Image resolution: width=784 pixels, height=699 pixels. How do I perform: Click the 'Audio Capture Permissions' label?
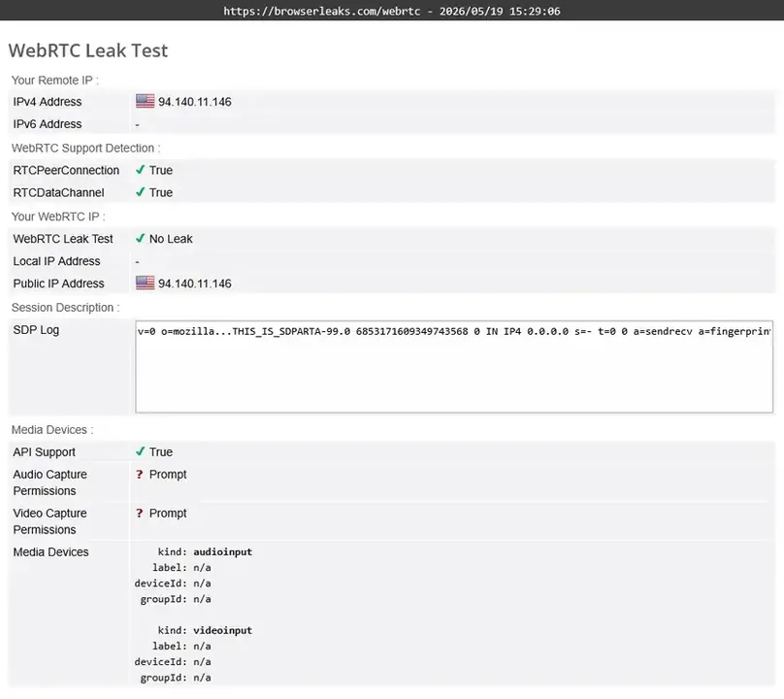50,483
